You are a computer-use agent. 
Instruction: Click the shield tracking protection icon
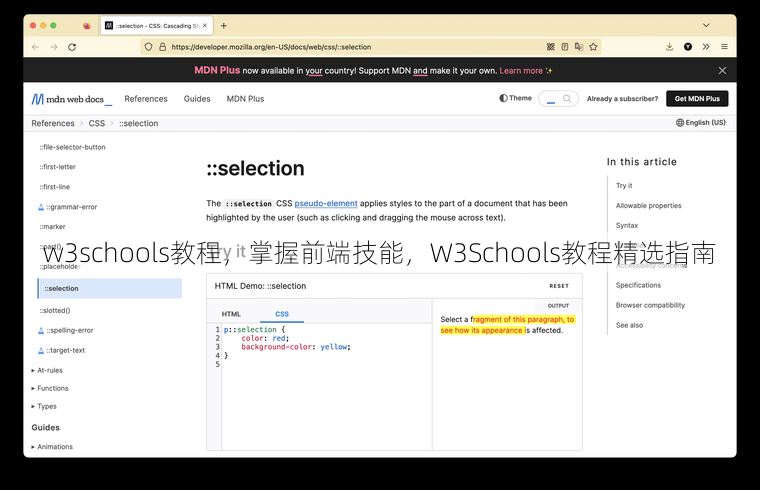pyautogui.click(x=149, y=47)
